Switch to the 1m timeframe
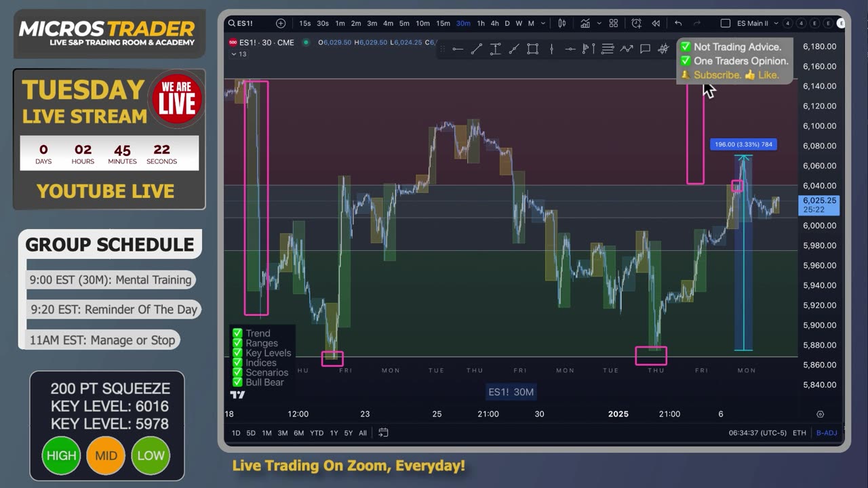 tap(340, 23)
